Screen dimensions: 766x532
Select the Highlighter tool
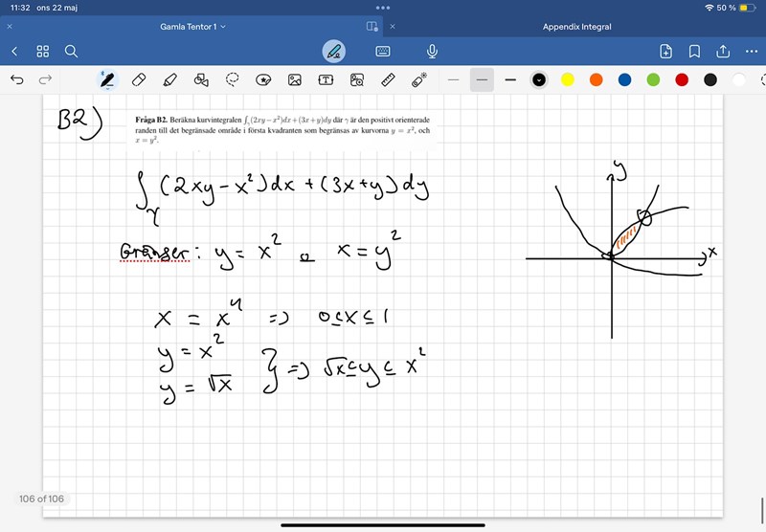[170, 79]
